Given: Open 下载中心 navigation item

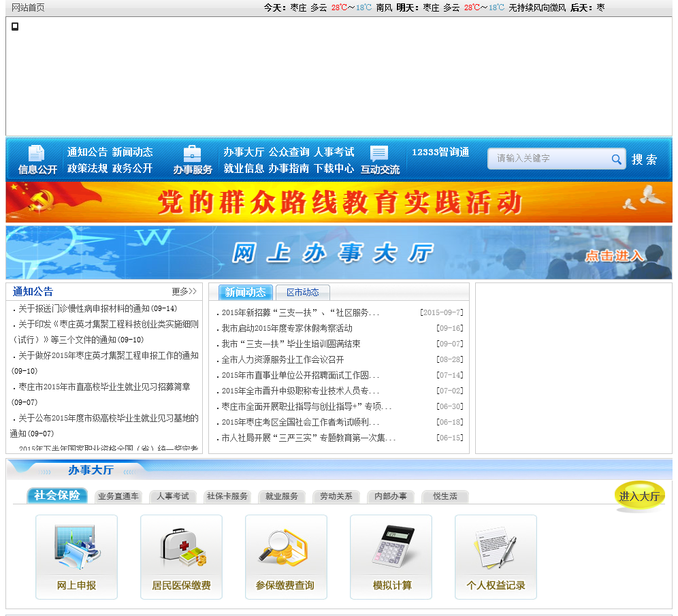Looking at the screenshot, I should (x=334, y=168).
